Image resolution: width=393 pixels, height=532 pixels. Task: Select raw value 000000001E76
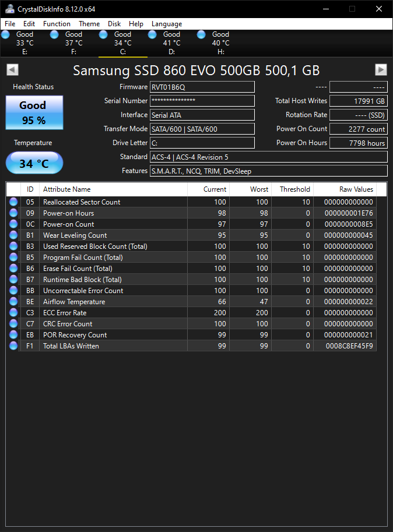coord(349,213)
